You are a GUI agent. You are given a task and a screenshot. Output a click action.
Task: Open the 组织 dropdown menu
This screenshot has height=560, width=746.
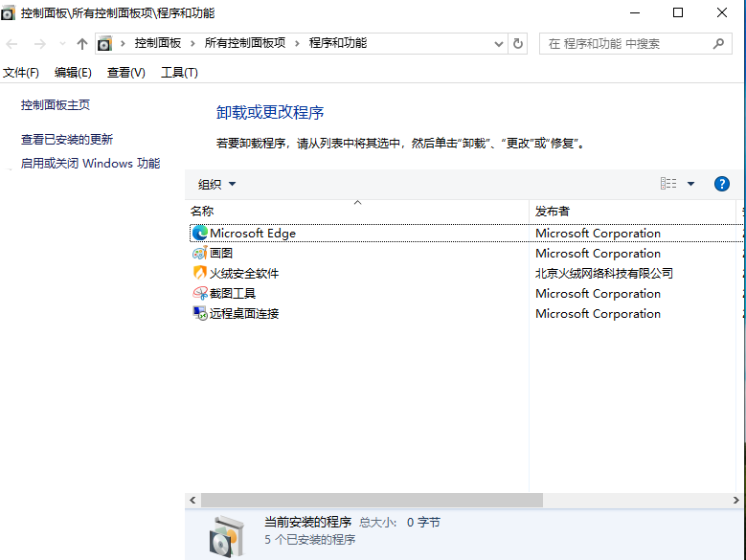point(216,184)
